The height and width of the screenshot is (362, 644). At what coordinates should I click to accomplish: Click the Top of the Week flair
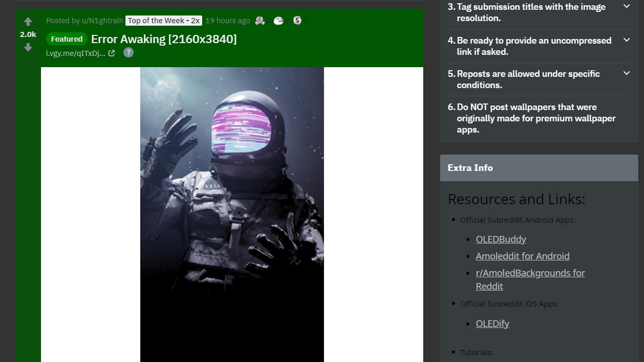[x=163, y=21]
